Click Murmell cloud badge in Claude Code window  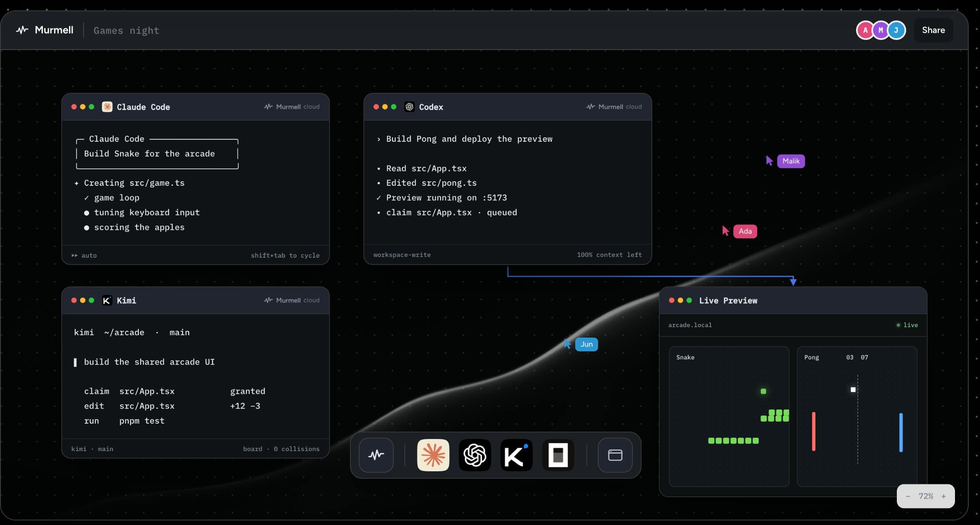(x=291, y=107)
